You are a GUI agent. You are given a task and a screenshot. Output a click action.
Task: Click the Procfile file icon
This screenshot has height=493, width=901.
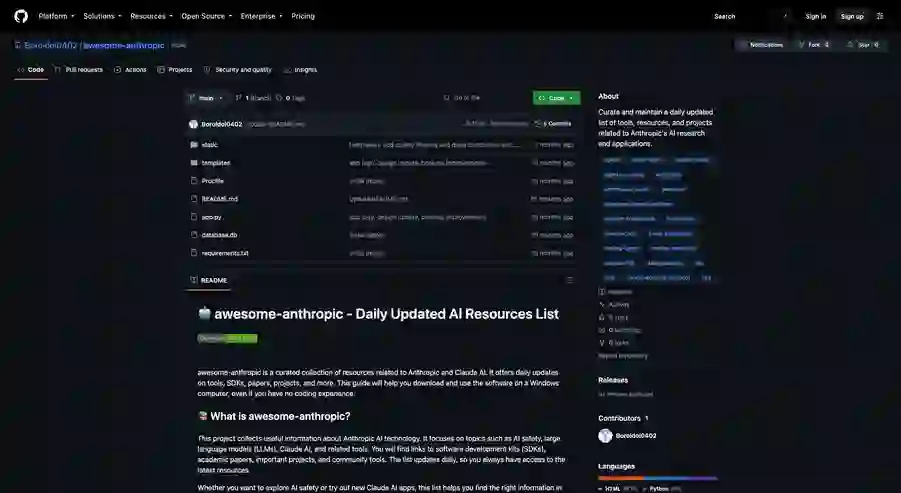coord(194,180)
